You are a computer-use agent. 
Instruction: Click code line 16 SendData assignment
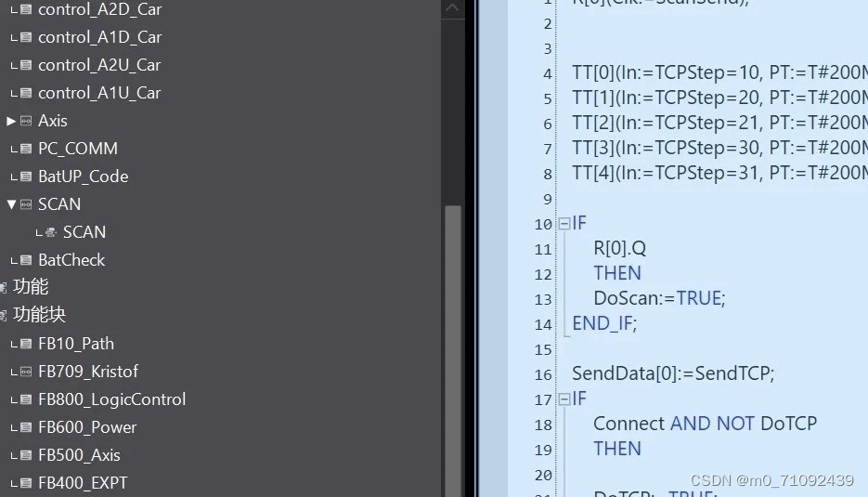tap(673, 373)
